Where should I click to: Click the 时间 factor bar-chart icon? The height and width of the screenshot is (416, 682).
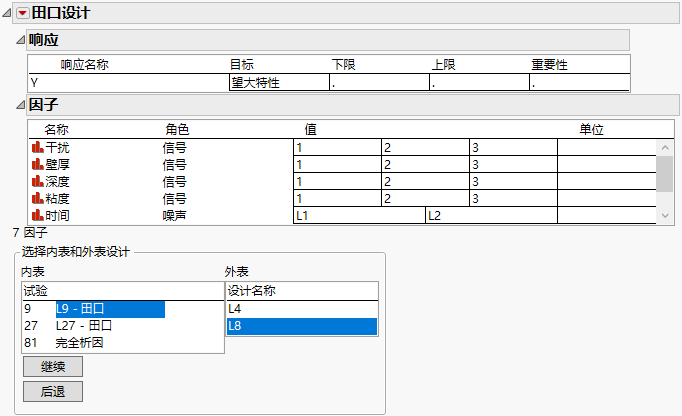[x=37, y=215]
